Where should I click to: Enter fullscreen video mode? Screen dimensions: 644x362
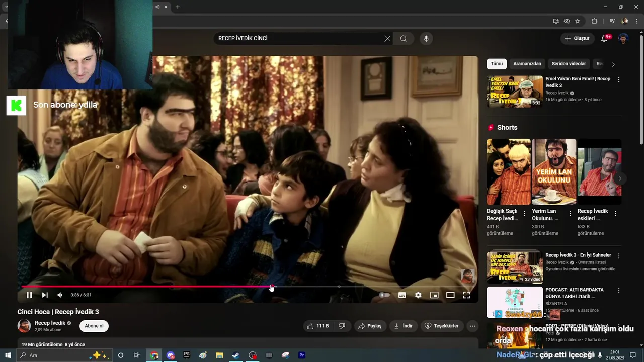(466, 295)
